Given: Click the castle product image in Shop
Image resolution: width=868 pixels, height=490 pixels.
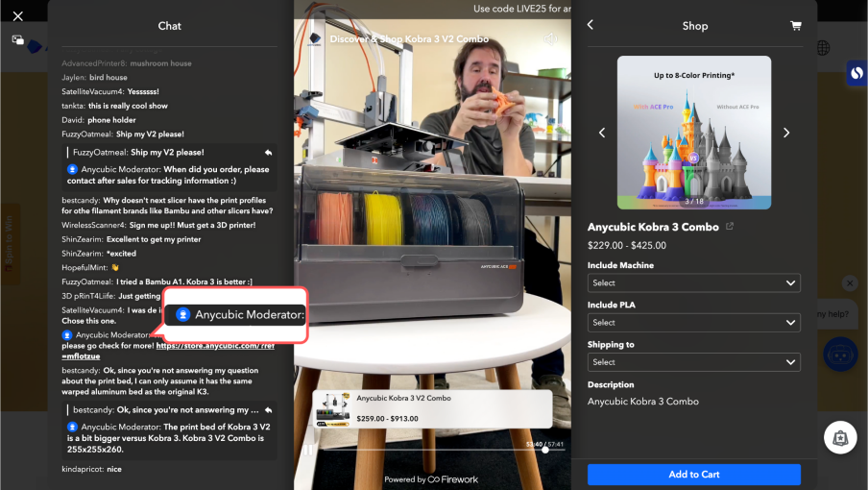Looking at the screenshot, I should [x=693, y=133].
